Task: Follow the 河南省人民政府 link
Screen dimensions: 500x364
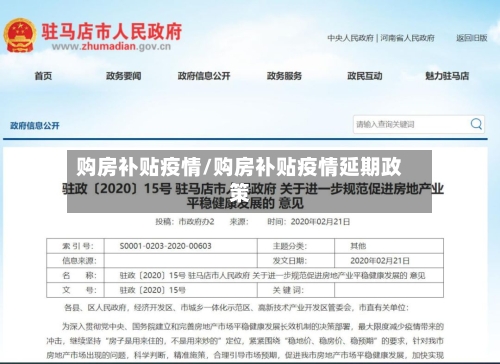Action: 407,38
